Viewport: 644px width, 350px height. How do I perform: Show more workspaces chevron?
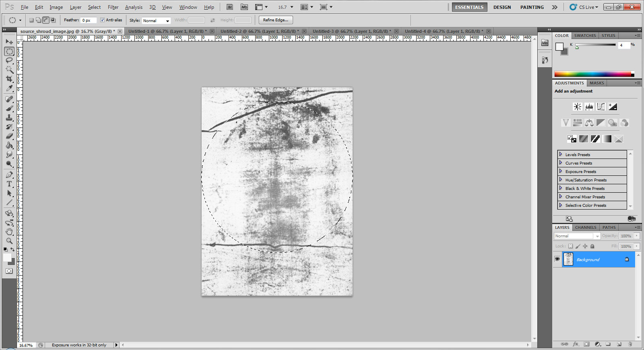pos(555,7)
